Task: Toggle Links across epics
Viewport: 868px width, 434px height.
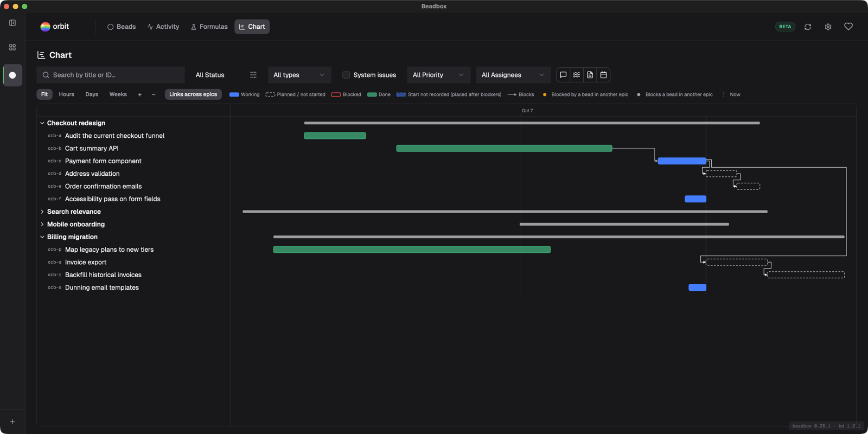Action: click(193, 94)
